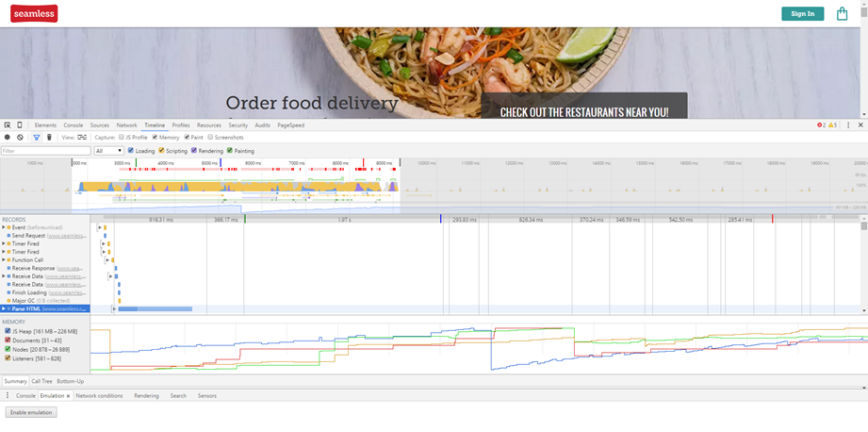Switch to the Elements tab
Viewport: 868px width, 432px height.
(x=45, y=125)
